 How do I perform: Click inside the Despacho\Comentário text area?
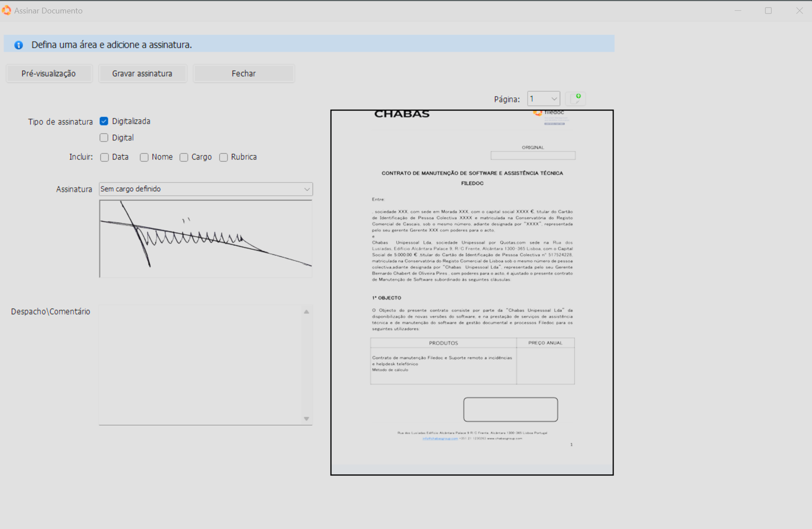tap(201, 365)
